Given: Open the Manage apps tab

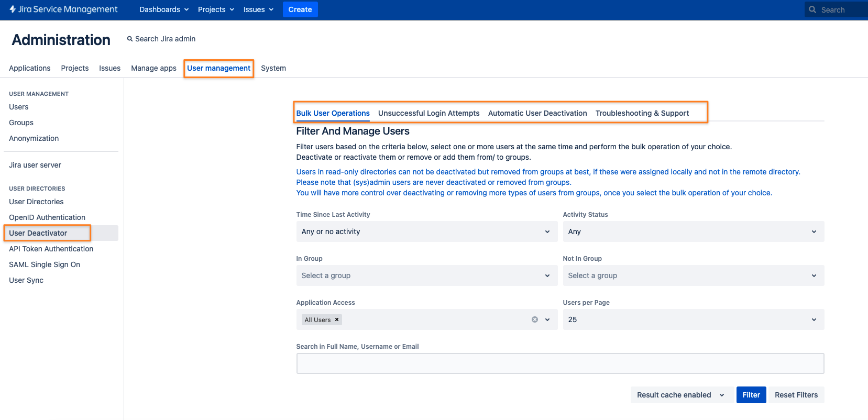Looking at the screenshot, I should [153, 68].
